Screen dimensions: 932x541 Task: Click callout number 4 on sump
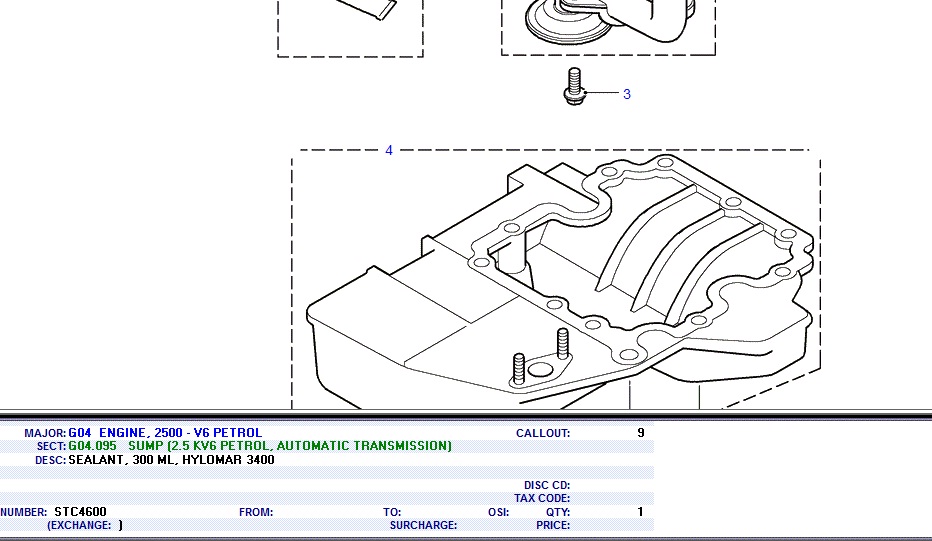(x=389, y=150)
